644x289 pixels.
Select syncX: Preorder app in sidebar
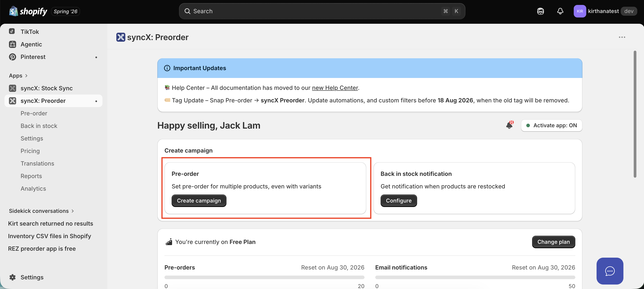point(53,101)
